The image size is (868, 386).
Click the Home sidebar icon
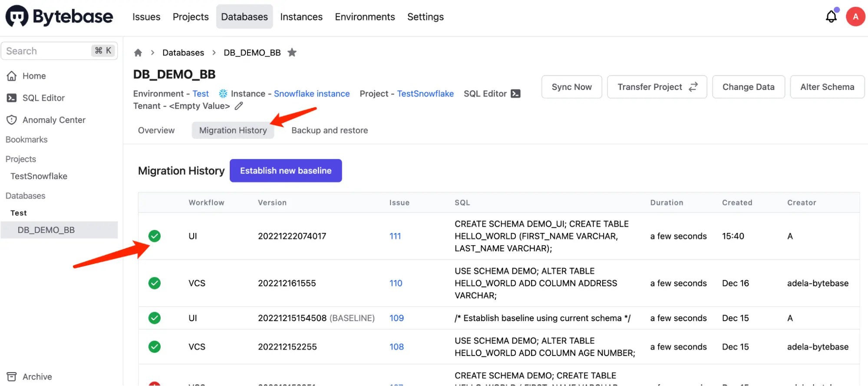coord(12,76)
